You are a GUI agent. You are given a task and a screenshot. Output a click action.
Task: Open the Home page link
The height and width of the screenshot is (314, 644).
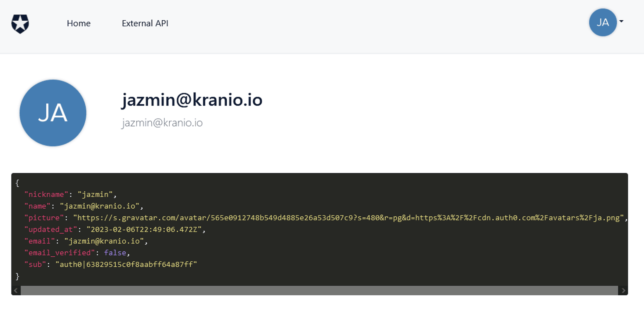click(x=79, y=24)
